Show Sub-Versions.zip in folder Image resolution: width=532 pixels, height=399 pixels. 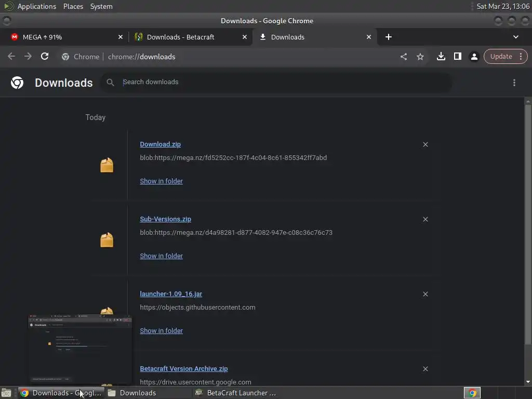click(161, 256)
